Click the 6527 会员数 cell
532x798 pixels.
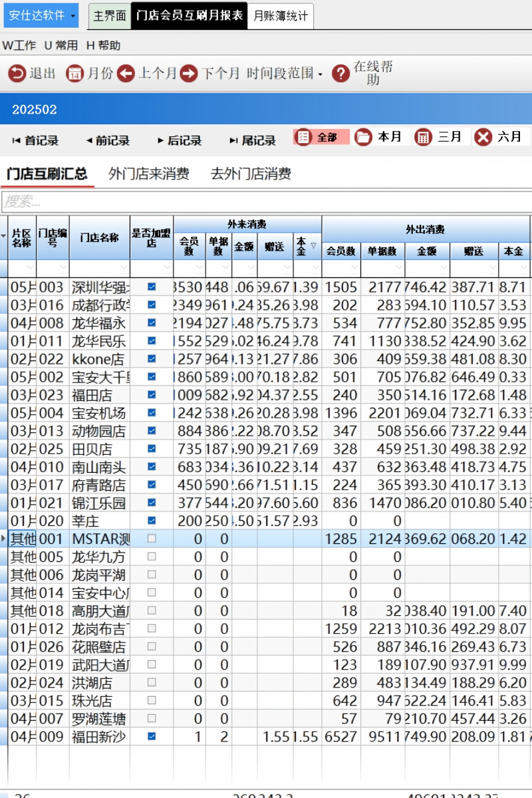pyautogui.click(x=341, y=735)
